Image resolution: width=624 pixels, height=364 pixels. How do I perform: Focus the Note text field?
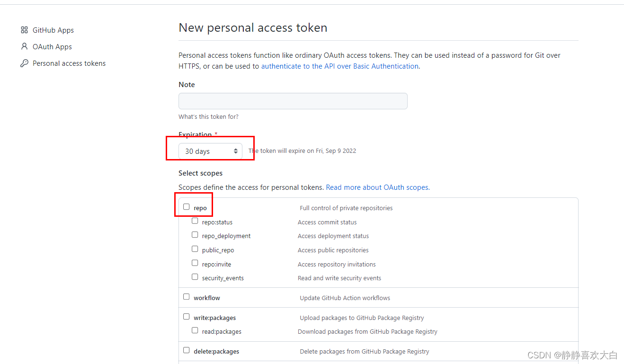tap(293, 101)
